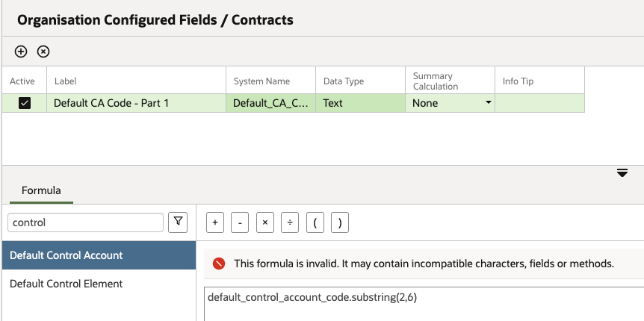Insert the plus operator into formula
The image size is (644, 321).
click(x=215, y=223)
